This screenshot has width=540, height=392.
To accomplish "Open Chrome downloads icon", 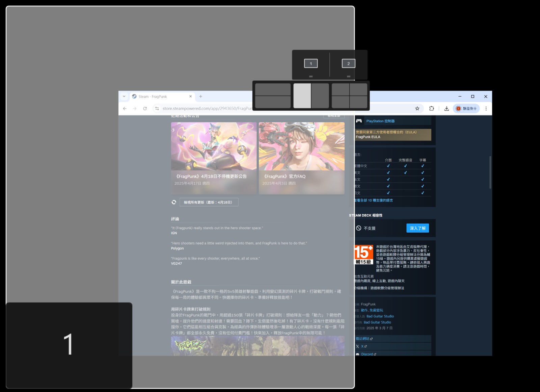I will 447,108.
